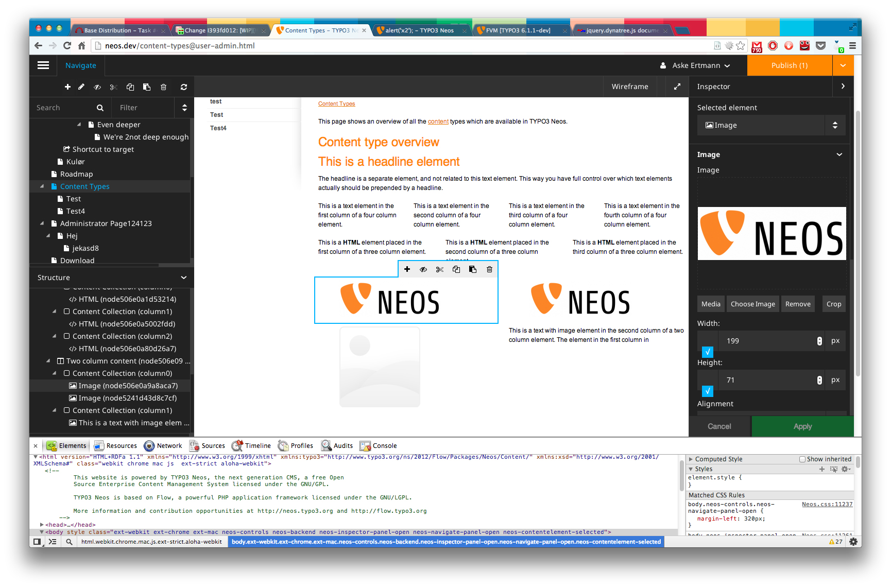The height and width of the screenshot is (588, 891).
Task: Click the green Apply button
Action: coord(802,426)
